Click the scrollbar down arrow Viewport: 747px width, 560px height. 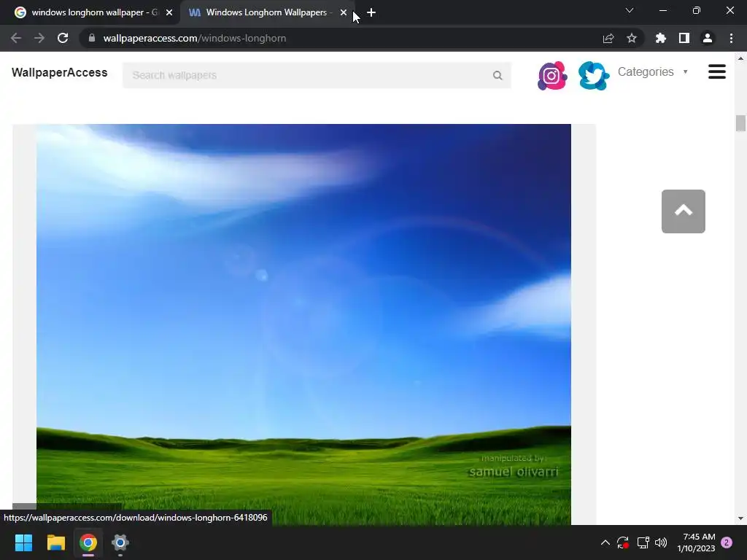(x=740, y=518)
